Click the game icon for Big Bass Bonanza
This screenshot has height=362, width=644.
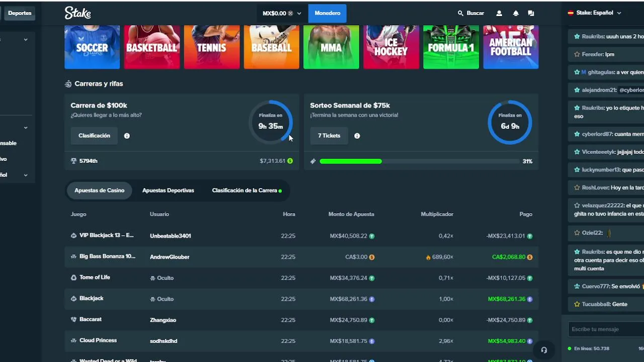[x=73, y=256]
